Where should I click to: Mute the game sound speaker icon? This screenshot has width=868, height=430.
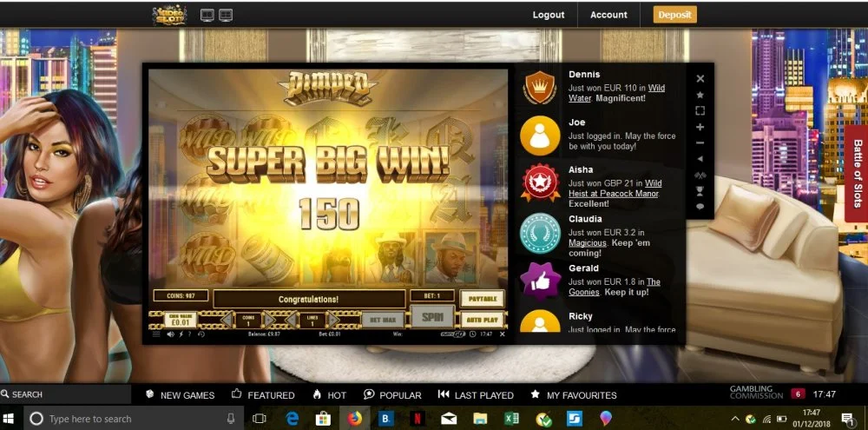coord(171,334)
